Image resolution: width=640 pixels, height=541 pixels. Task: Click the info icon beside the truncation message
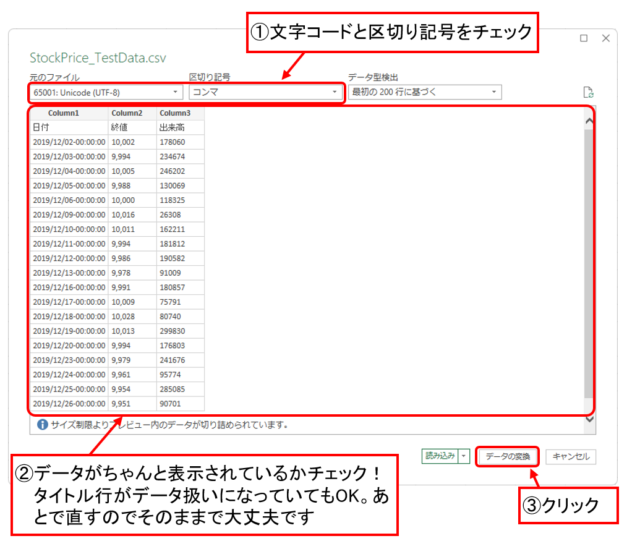42,425
